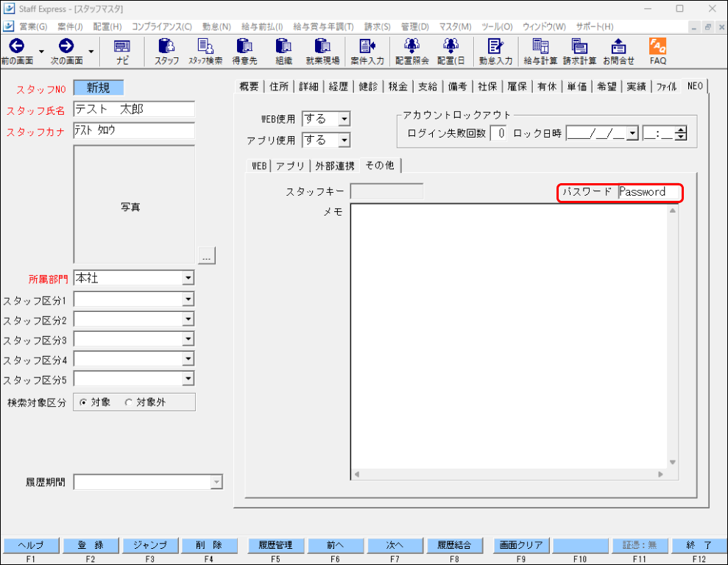The width and height of the screenshot is (728, 565).
Task: Open the 履歴期間 dropdown
Action: (x=216, y=482)
